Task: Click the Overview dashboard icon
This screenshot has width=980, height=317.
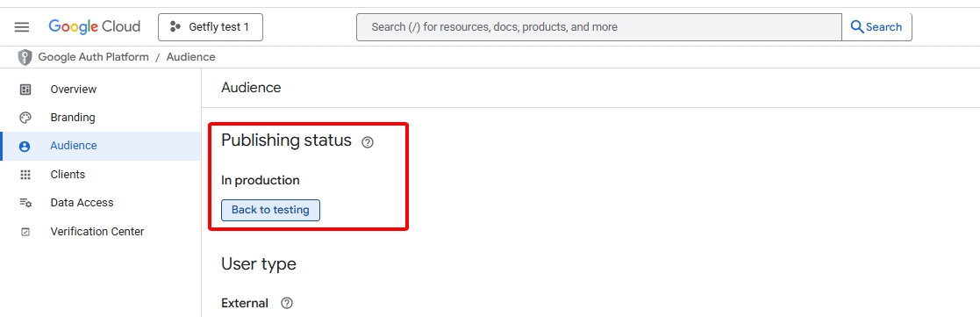Action: pos(25,90)
